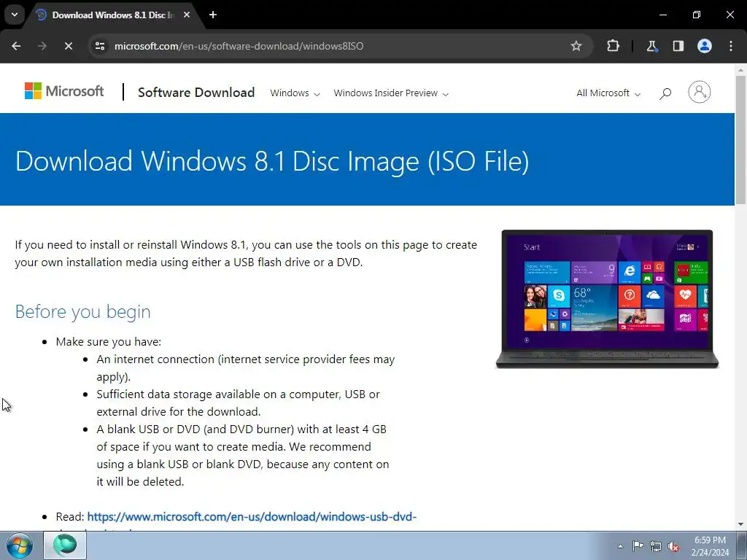The image size is (747, 560).
Task: Open the Software Download link
Action: 196,93
